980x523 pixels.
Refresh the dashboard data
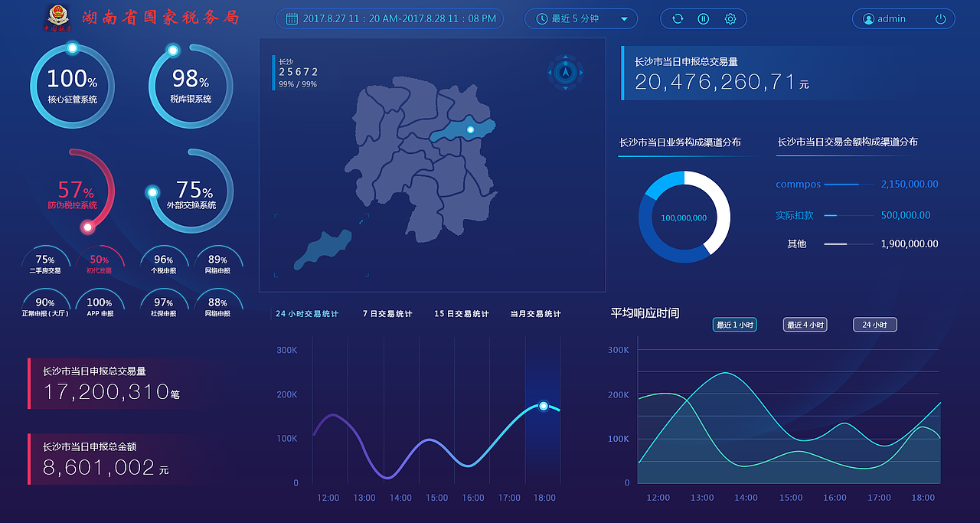coord(678,18)
